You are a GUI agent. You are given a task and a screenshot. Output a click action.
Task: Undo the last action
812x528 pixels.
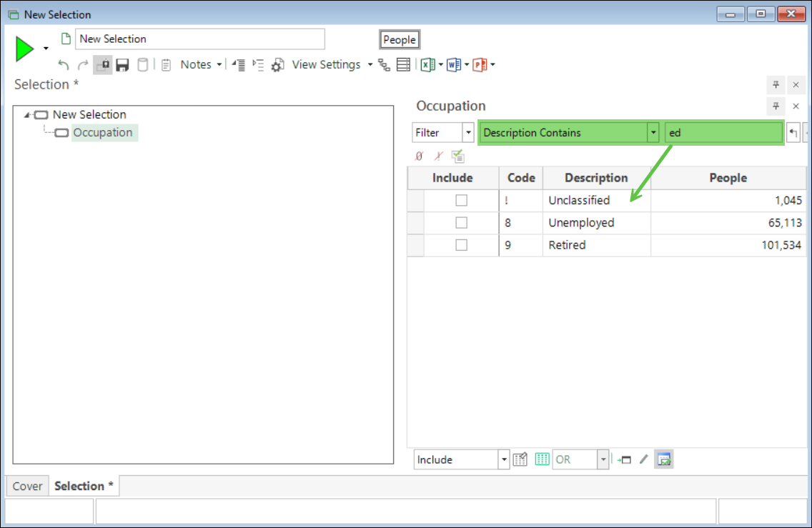coord(63,65)
